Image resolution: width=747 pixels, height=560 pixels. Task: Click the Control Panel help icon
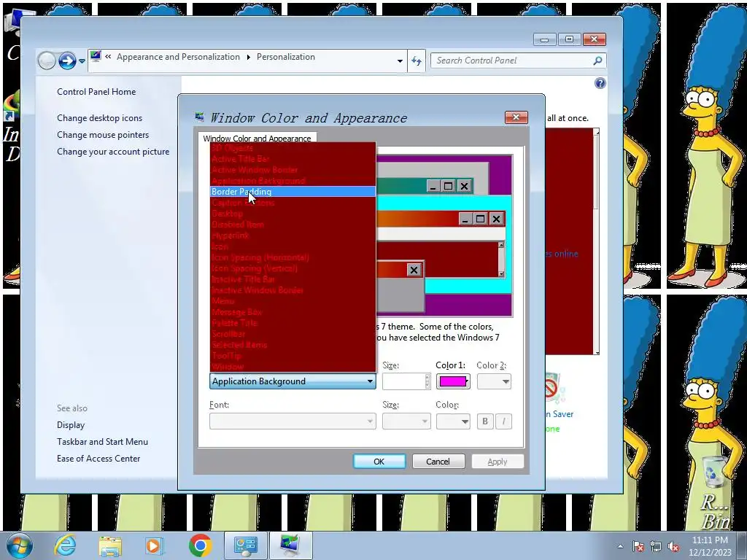[x=600, y=83]
